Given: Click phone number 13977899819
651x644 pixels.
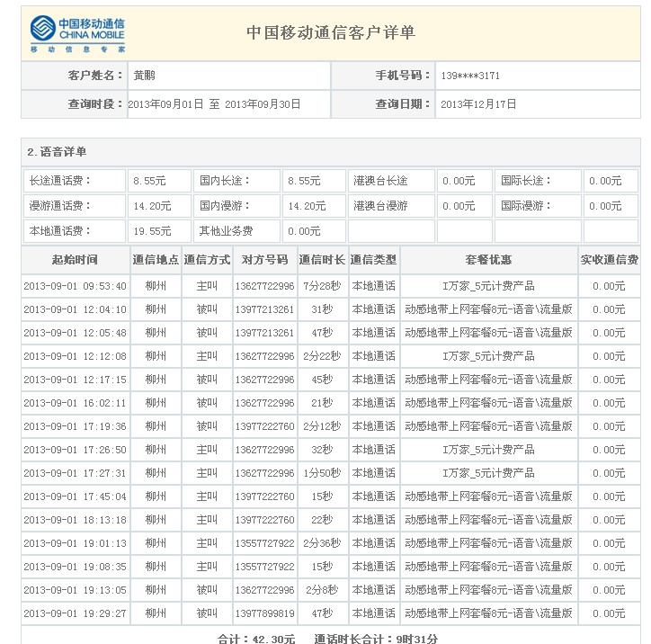Looking at the screenshot, I should pos(264,613).
